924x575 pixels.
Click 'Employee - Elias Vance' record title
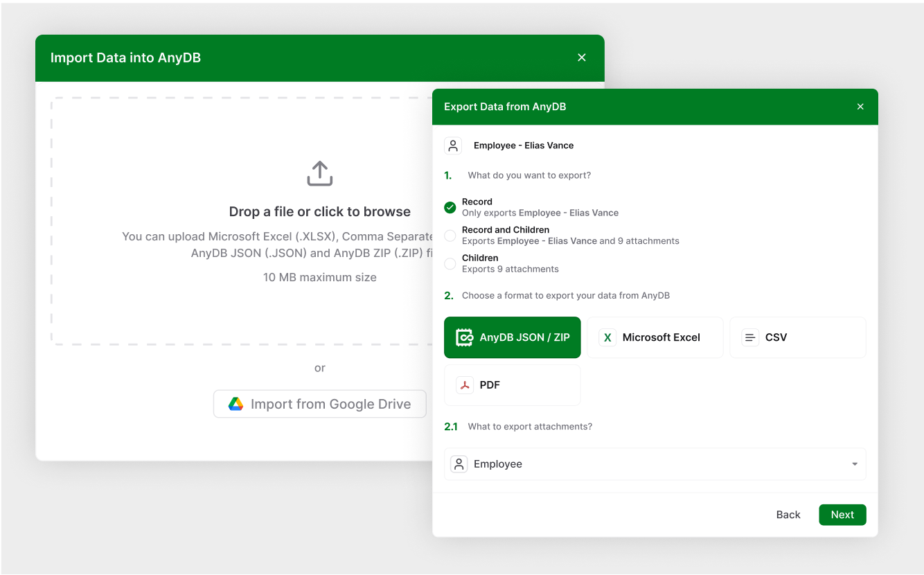(524, 145)
